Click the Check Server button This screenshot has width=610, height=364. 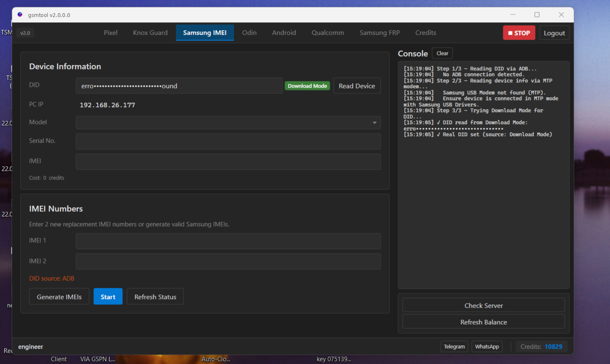483,305
